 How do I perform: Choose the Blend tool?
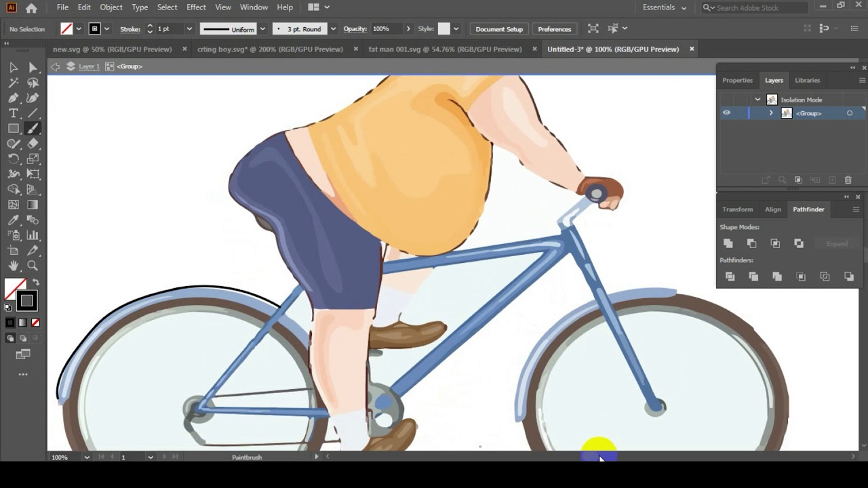[33, 220]
